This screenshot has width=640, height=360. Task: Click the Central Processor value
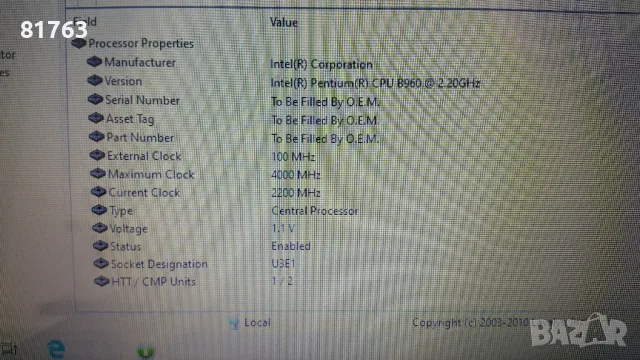[315, 211]
